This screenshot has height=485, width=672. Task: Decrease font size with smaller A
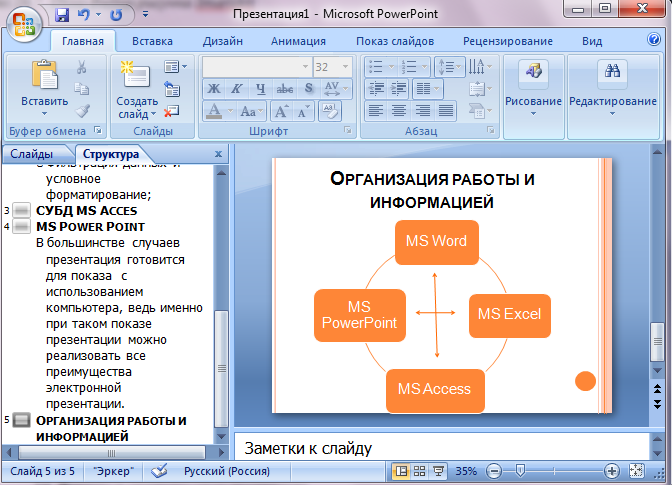303,111
